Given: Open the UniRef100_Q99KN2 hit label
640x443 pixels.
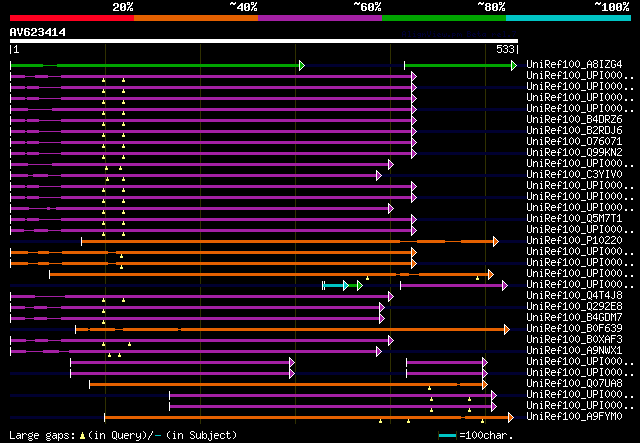Looking at the screenshot, I should click(x=574, y=152).
